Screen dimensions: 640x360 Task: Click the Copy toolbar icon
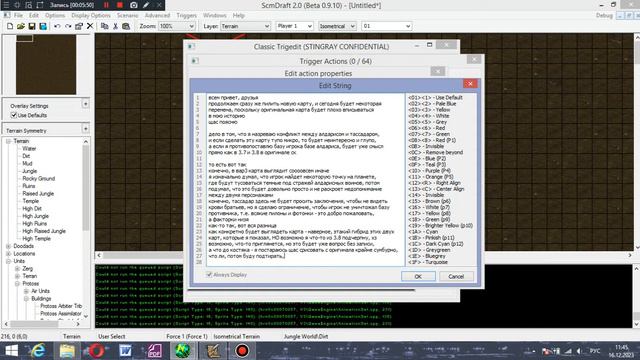point(104,26)
